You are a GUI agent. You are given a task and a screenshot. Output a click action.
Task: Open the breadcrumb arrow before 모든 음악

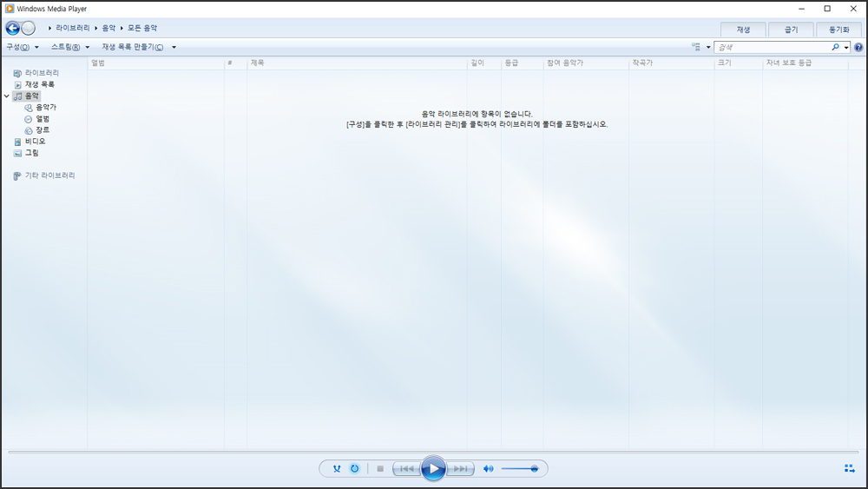pos(122,28)
